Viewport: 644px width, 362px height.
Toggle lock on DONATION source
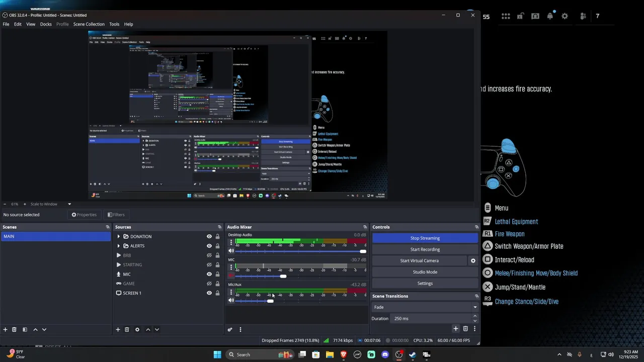217,236
